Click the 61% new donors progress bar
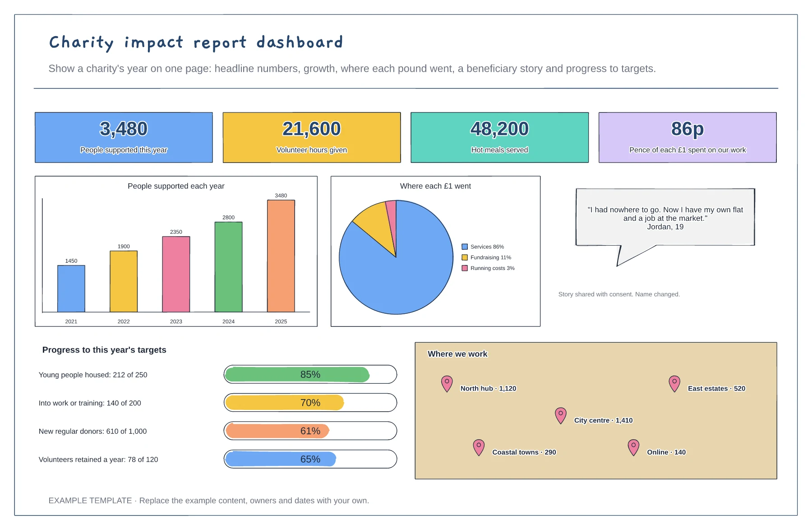Image resolution: width=812 pixels, height=530 pixels. point(310,431)
